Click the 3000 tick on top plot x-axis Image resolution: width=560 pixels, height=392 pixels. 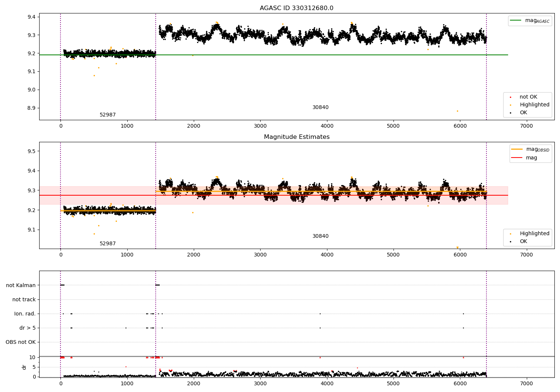tap(260, 126)
